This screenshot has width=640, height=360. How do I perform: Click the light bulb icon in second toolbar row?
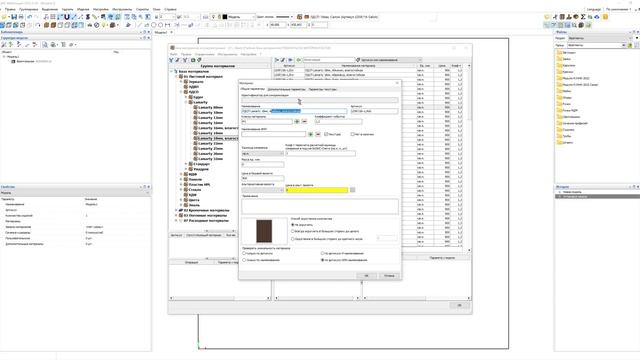(104, 25)
